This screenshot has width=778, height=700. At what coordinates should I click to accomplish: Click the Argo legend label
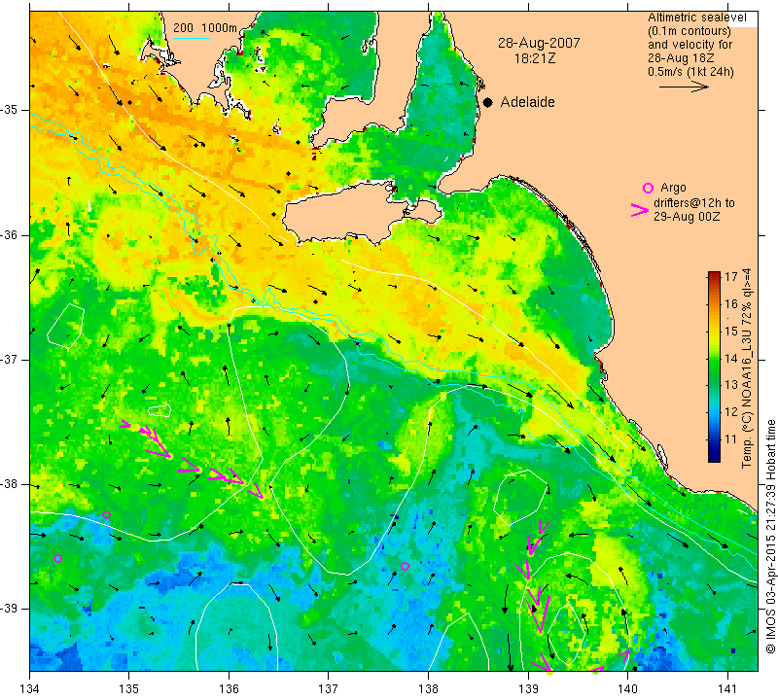pyautogui.click(x=673, y=188)
